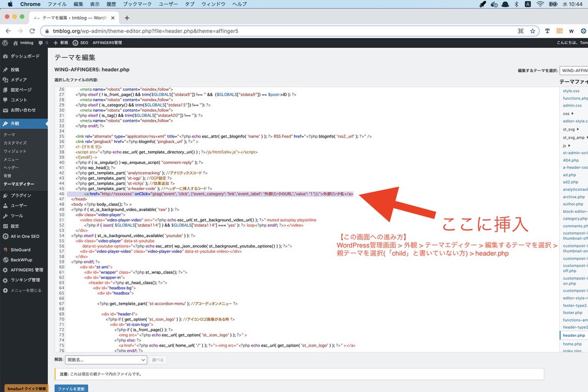Open archive.php from the file list
588x392 pixels.
[574, 197]
